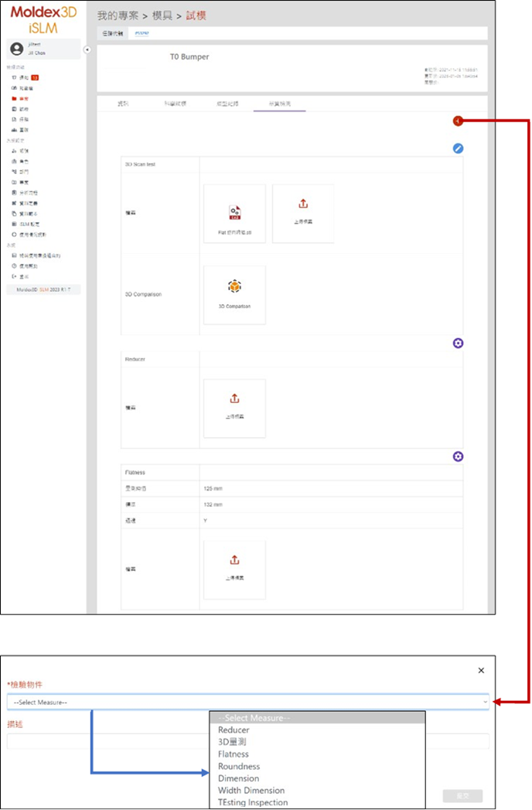Viewport: 532px width, 810px height.
Task: Choose Roundness from the measure list
Action: pyautogui.click(x=239, y=766)
